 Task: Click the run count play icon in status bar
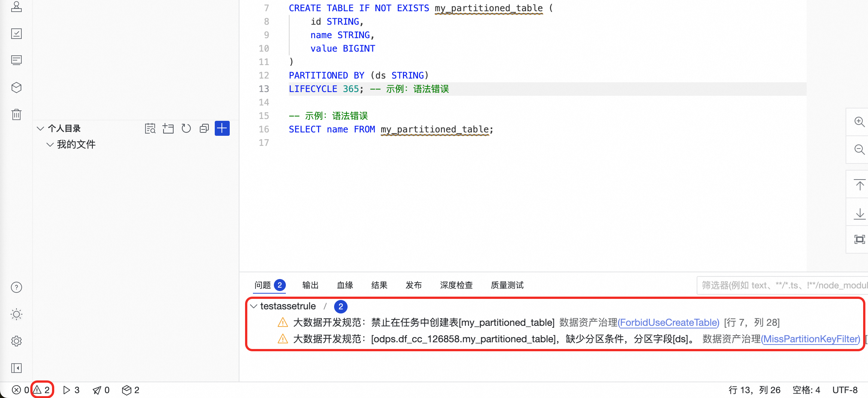point(71,390)
